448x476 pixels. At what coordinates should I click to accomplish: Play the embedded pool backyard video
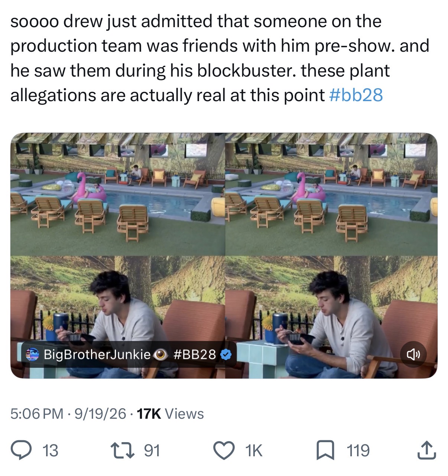224,255
